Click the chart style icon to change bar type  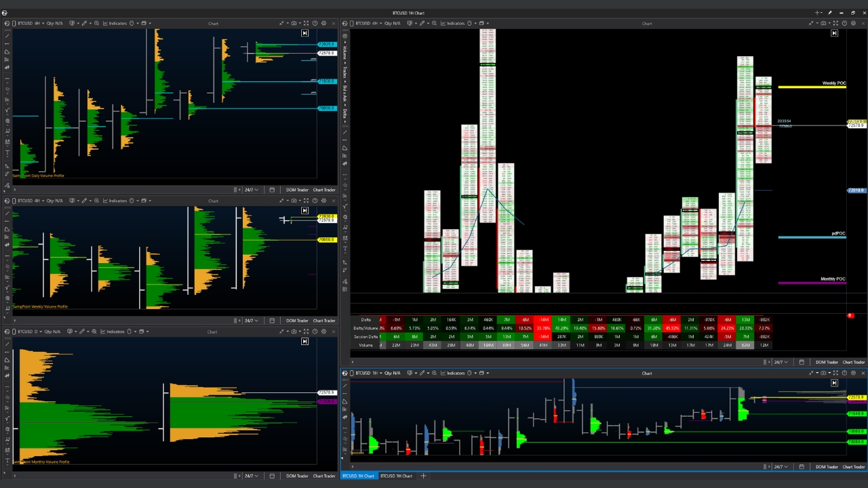coord(72,23)
